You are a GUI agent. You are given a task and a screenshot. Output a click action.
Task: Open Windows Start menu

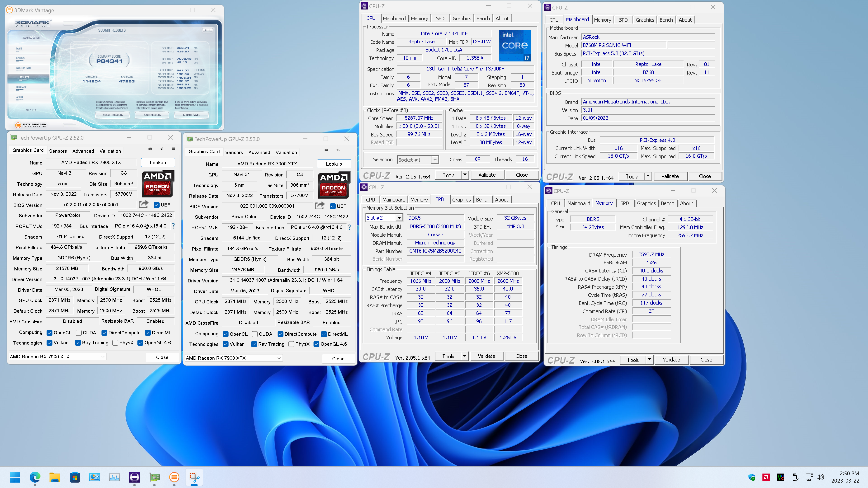coord(15,477)
